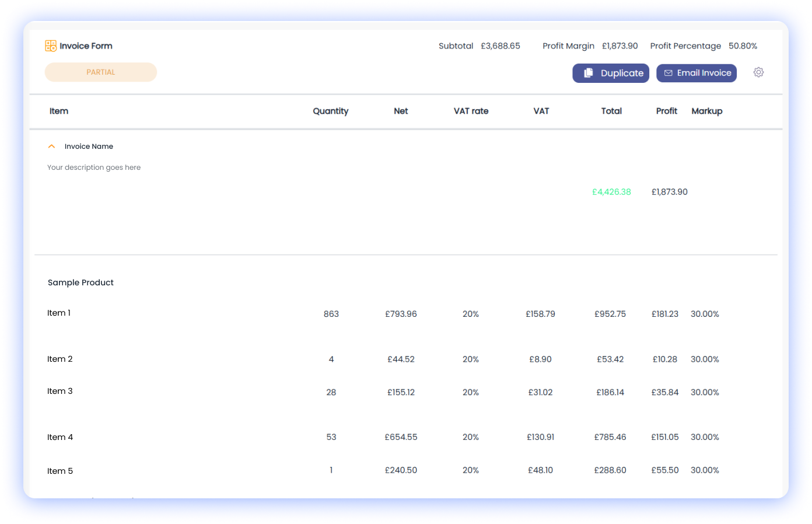Screen dimensions: 812x524
Task: Click Item 2 net £44.52
Action: pos(401,359)
